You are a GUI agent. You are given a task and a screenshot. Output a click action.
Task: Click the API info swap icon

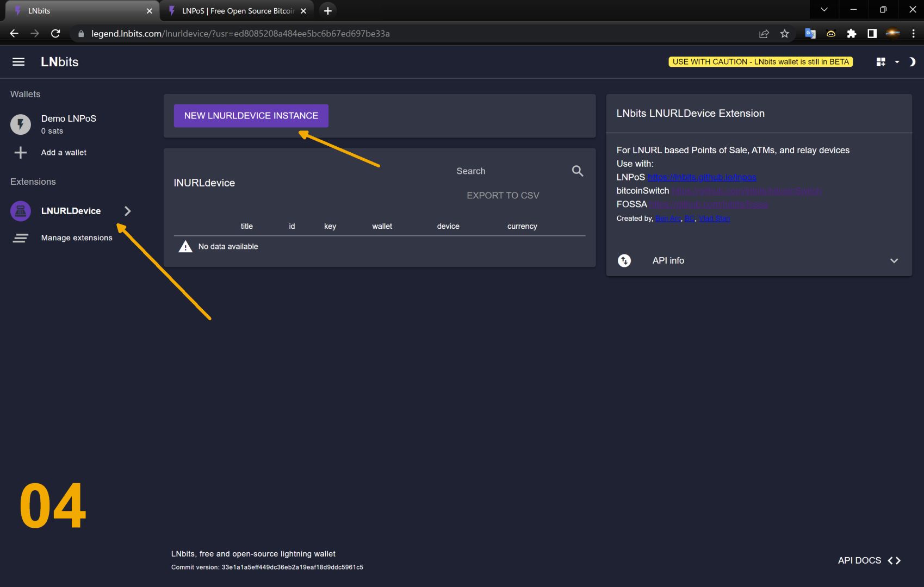pos(624,261)
